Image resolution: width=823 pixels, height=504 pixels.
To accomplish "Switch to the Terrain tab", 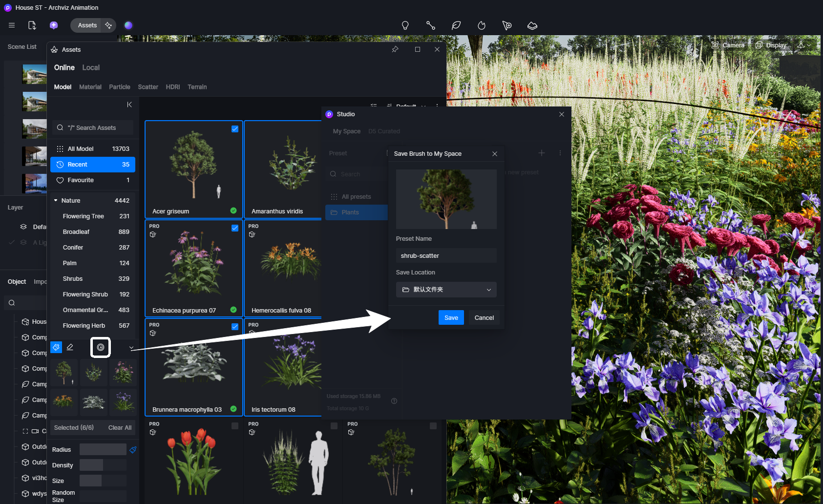I will [x=197, y=87].
